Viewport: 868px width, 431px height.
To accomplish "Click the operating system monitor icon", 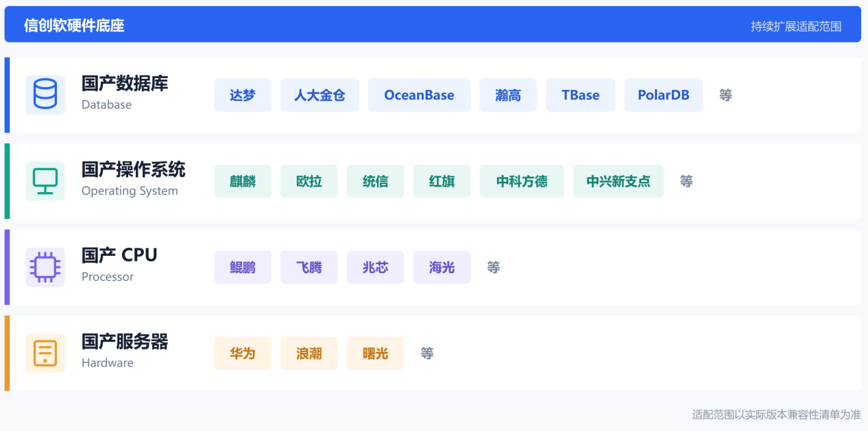I will click(x=45, y=181).
